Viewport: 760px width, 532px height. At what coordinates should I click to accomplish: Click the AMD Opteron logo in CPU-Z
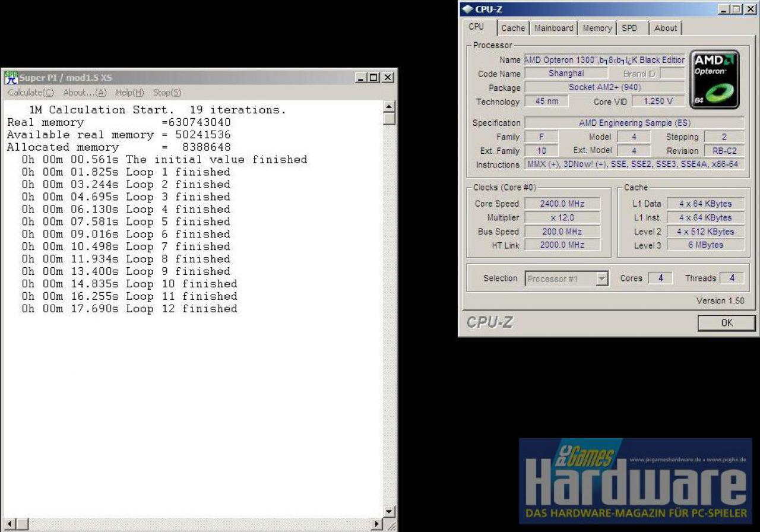coord(714,79)
